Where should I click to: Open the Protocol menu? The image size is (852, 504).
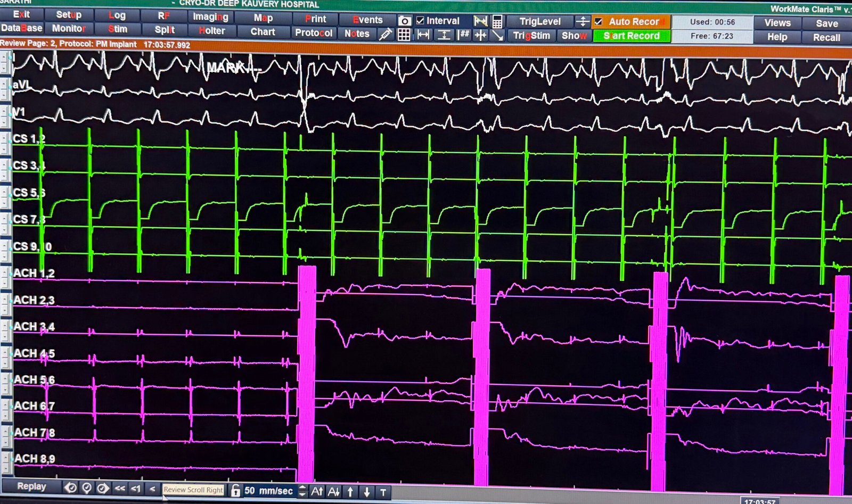(x=314, y=33)
